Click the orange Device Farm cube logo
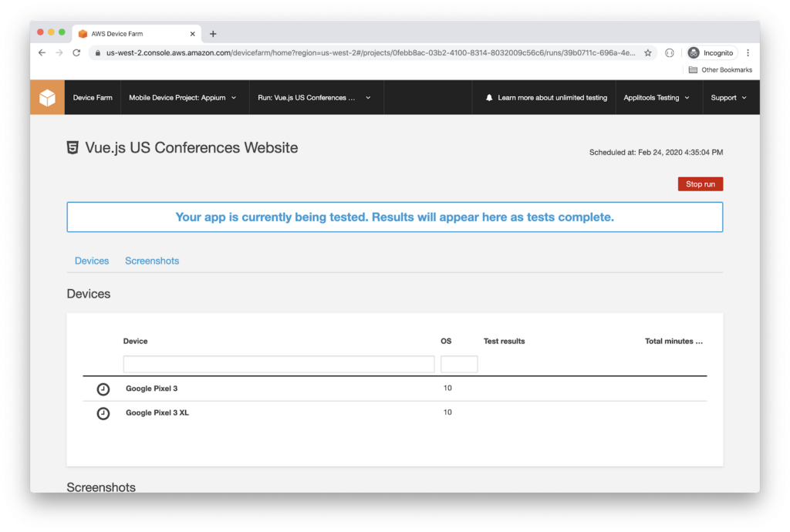This screenshot has width=790, height=532. tap(47, 98)
